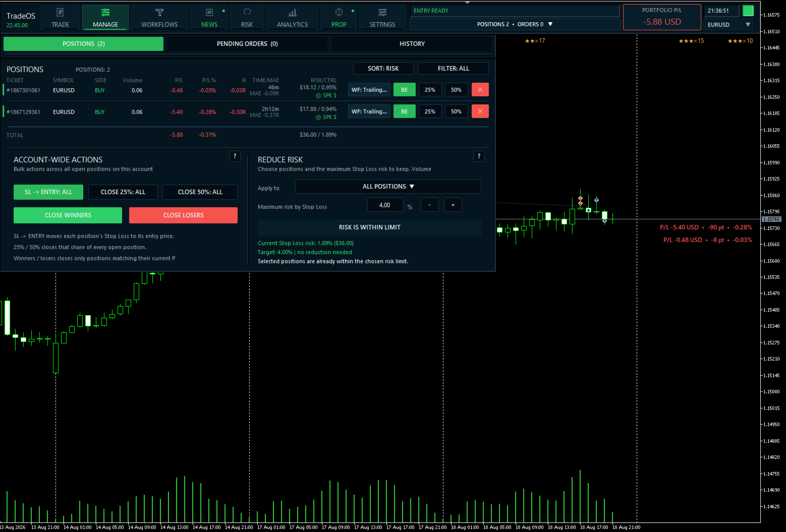786x532 pixels.
Task: Expand the Positions 2 Orders 0 dropdown
Action: tap(515, 24)
